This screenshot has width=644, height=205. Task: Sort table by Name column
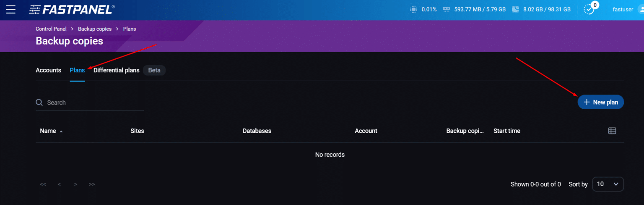tap(48, 131)
